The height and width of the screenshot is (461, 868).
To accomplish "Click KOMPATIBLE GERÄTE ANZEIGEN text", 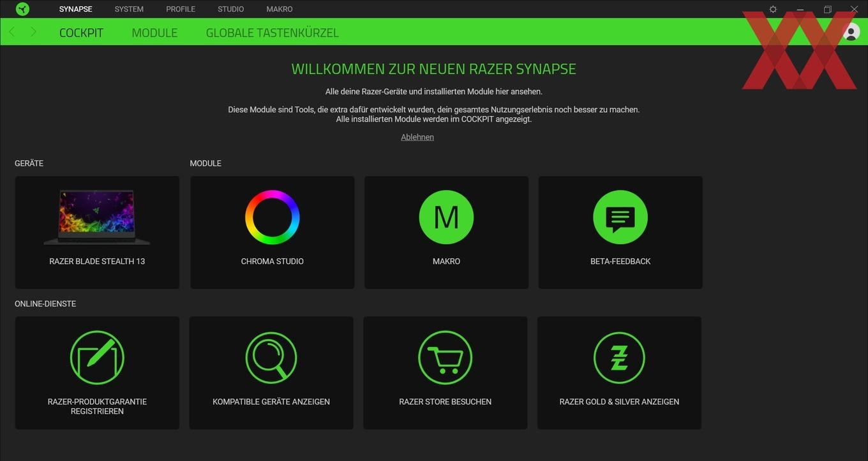I will click(271, 402).
